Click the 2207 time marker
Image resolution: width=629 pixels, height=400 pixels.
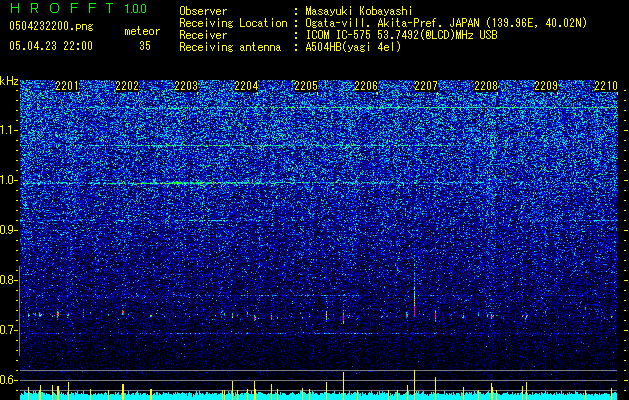tap(426, 86)
